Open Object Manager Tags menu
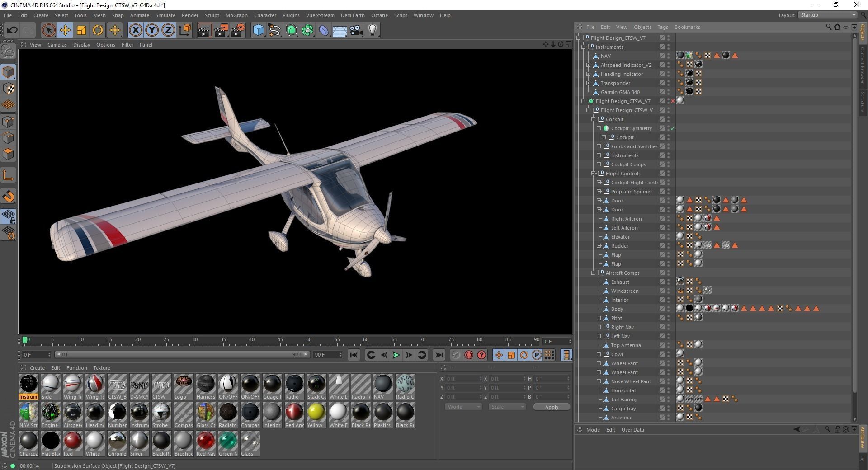 tap(662, 27)
